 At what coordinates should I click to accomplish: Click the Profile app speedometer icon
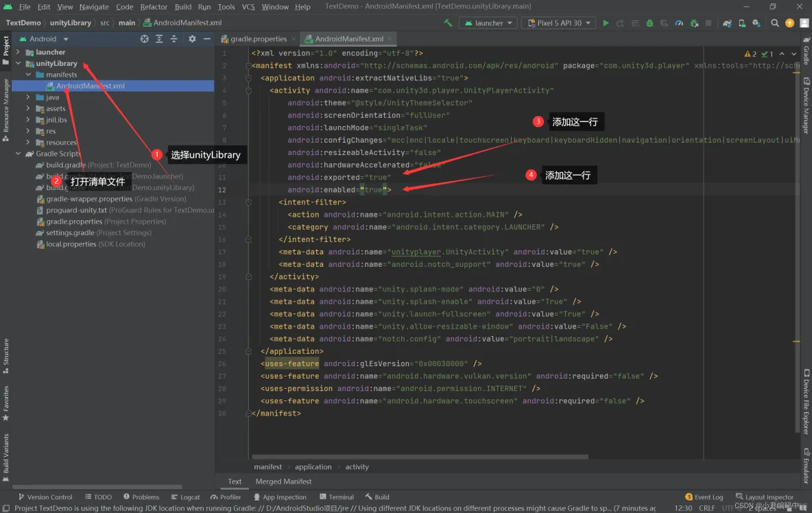tap(679, 23)
